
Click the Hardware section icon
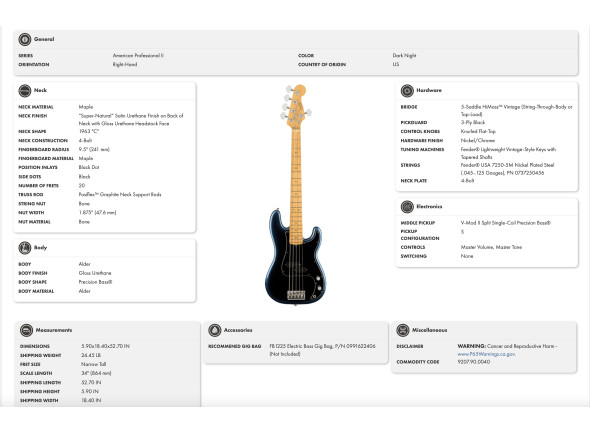click(x=407, y=91)
